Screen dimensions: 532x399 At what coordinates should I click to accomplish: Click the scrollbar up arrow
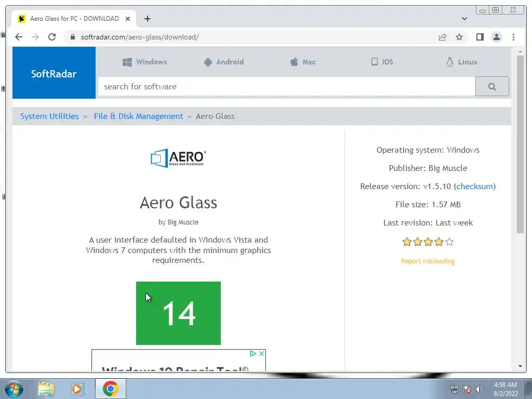520,51
